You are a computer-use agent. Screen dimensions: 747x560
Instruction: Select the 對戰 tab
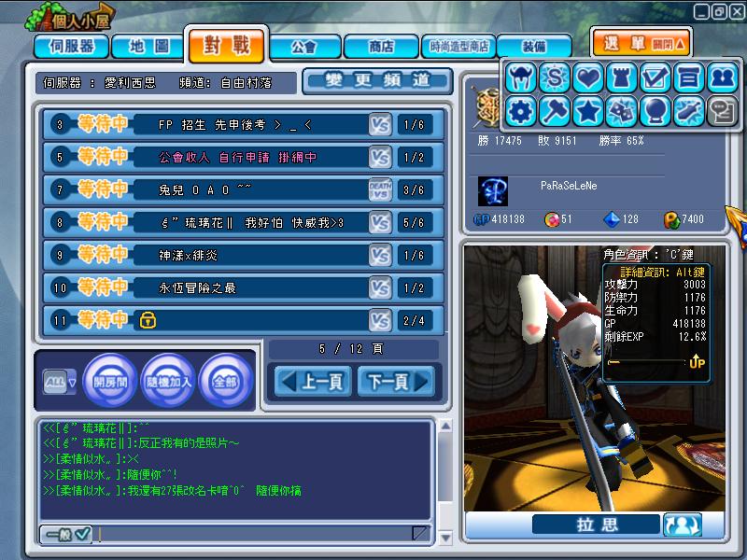coord(227,45)
